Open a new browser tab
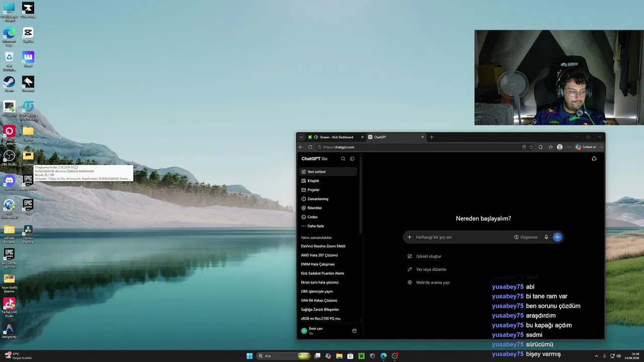This screenshot has width=644, height=362. pyautogui.click(x=431, y=137)
